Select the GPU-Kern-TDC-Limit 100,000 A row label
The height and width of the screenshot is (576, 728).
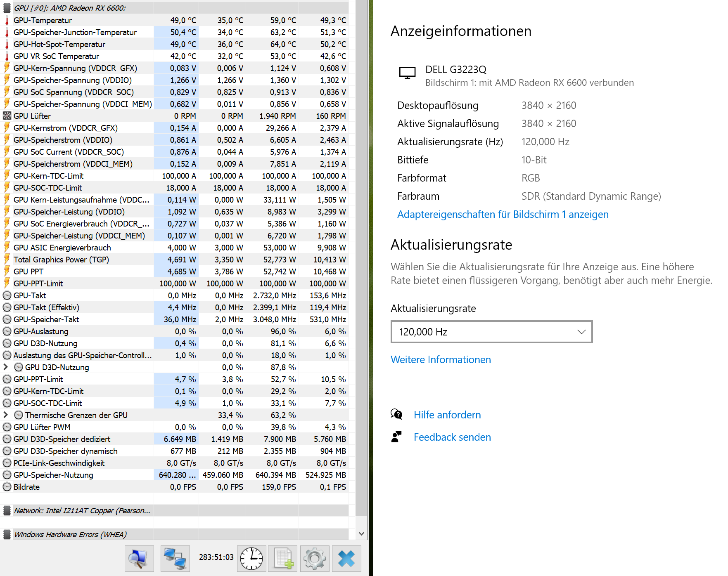pos(48,176)
